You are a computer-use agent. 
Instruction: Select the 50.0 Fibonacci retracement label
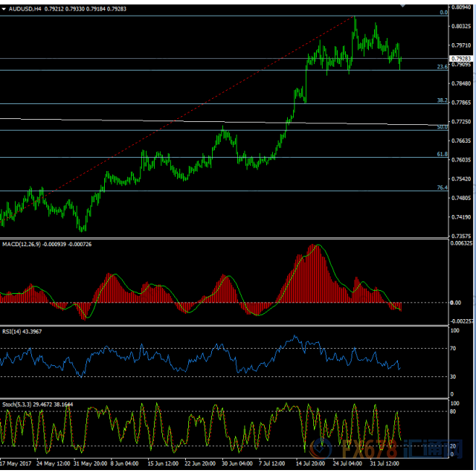(442, 127)
